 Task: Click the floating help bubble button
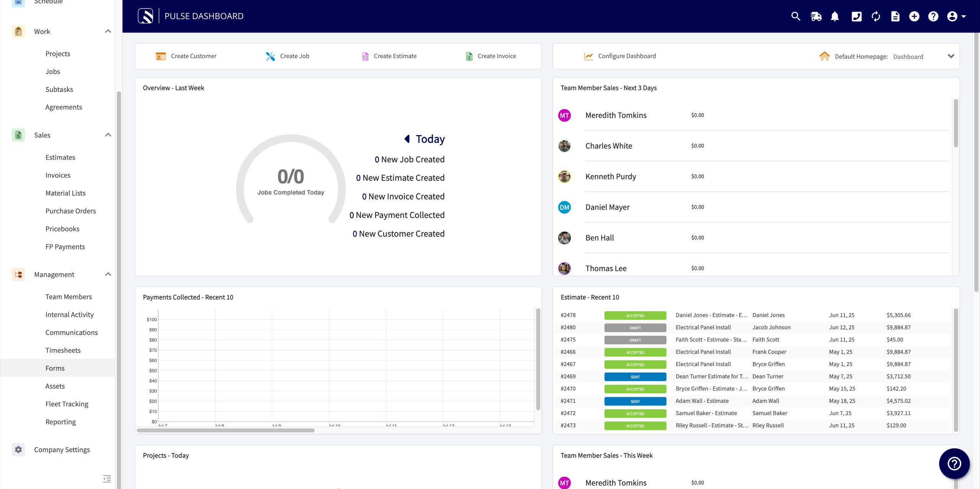954,463
